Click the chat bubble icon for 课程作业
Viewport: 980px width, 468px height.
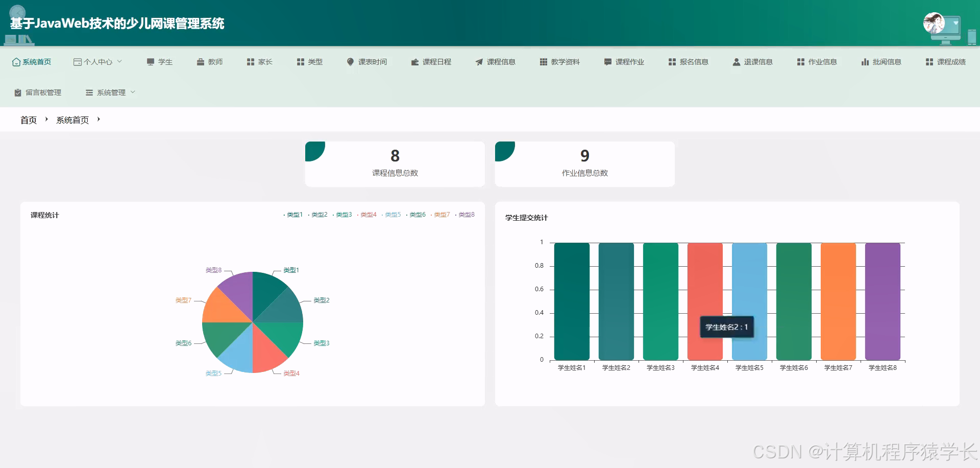608,62
